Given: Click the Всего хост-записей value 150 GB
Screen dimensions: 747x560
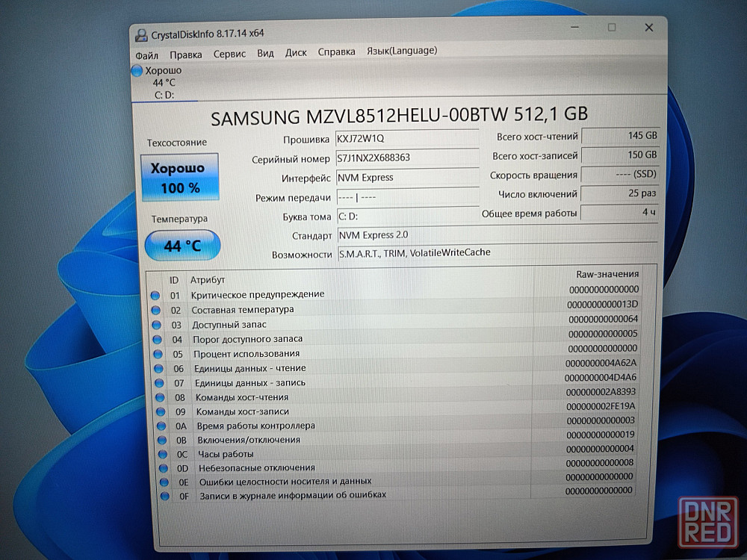Looking at the screenshot, I should pyautogui.click(x=620, y=155).
